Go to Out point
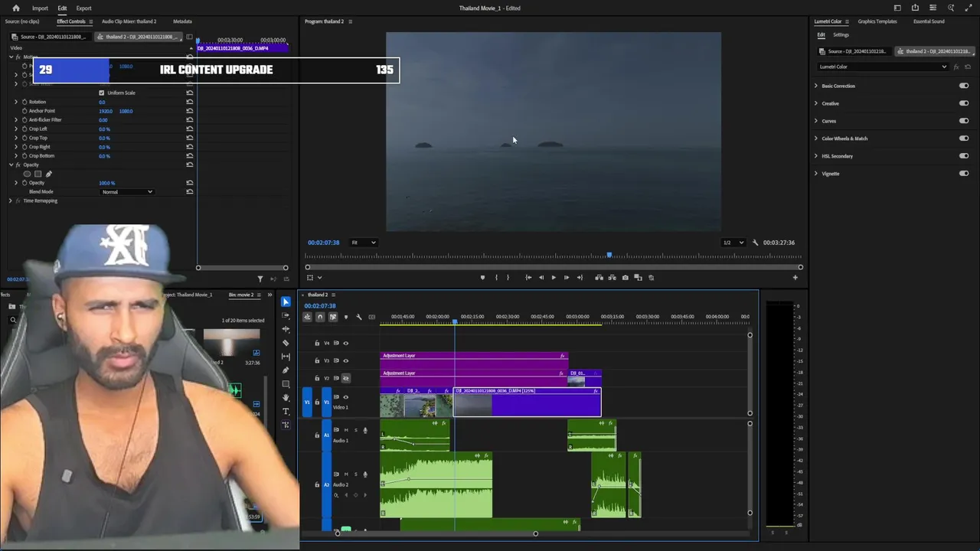980x551 pixels. point(580,278)
